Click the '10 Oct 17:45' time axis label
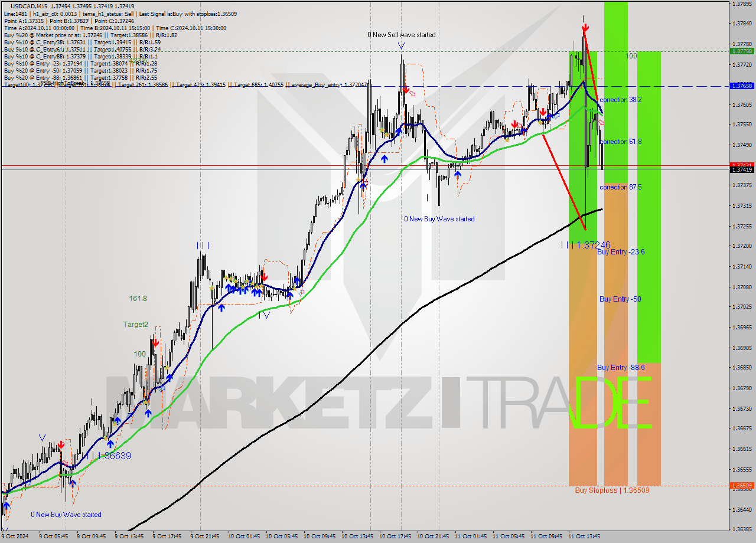Viewport: 756px width, 543px height. (396, 537)
